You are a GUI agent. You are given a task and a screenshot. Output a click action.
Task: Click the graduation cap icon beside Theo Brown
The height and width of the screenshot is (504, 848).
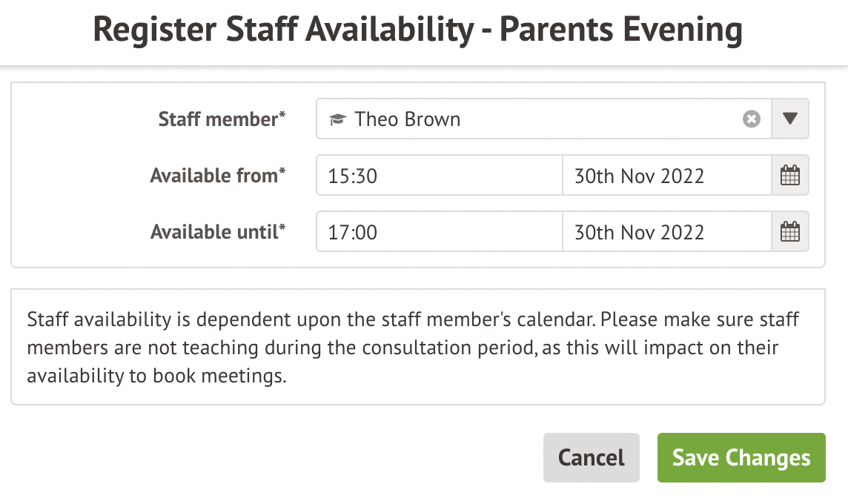pos(338,119)
